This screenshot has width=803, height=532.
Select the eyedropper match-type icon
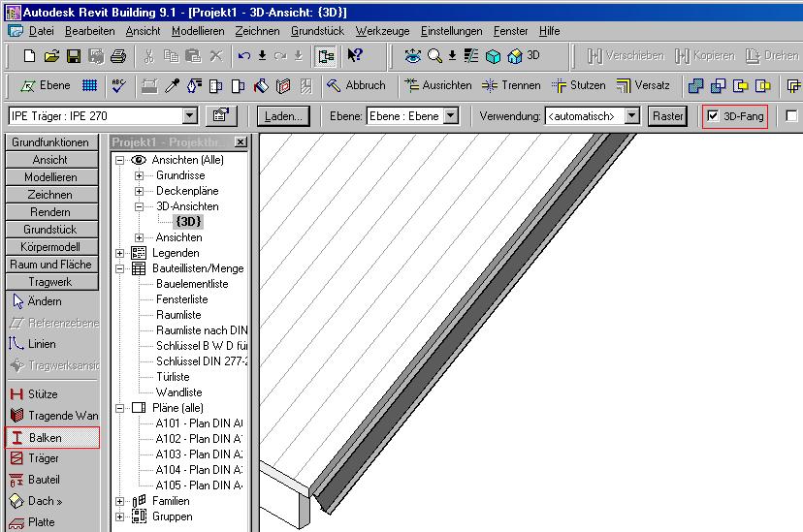click(x=172, y=86)
